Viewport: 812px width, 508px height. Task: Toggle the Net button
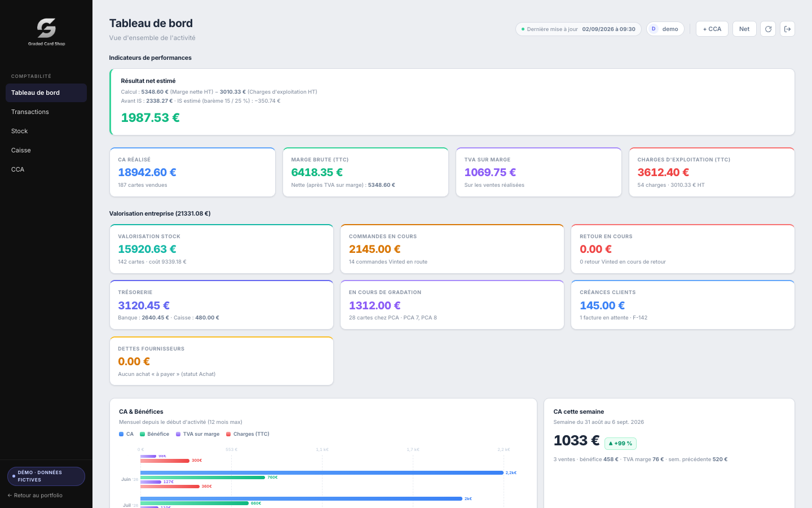click(x=744, y=29)
